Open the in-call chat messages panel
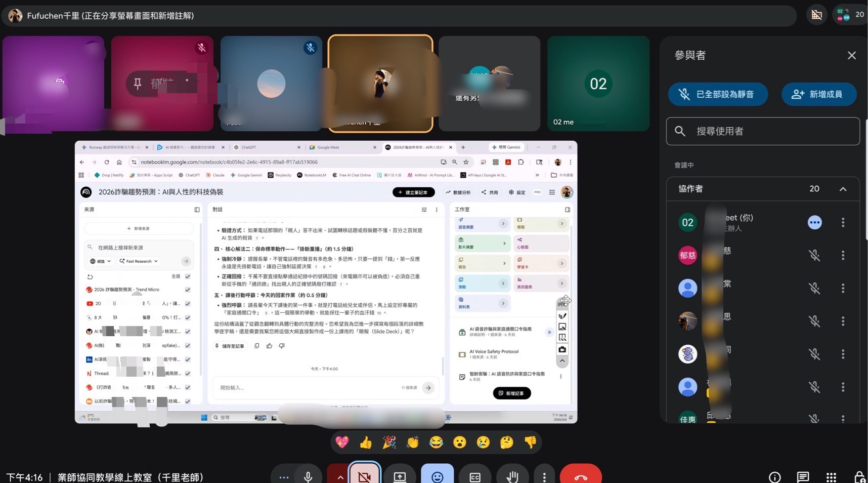 803,477
